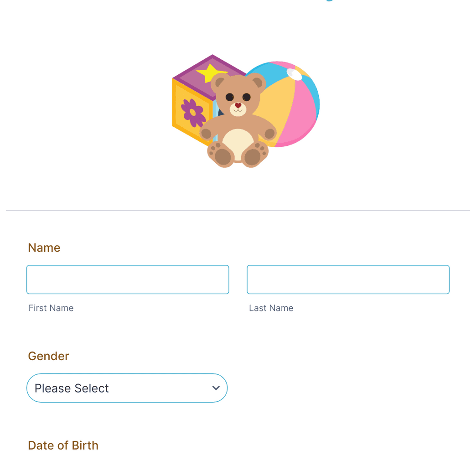This screenshot has width=476, height=461.
Task: Click inside the First Name field
Action: 128,280
